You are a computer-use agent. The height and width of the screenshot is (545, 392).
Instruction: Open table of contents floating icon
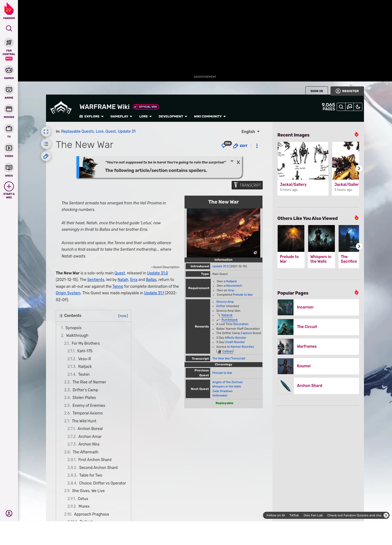pos(46,144)
